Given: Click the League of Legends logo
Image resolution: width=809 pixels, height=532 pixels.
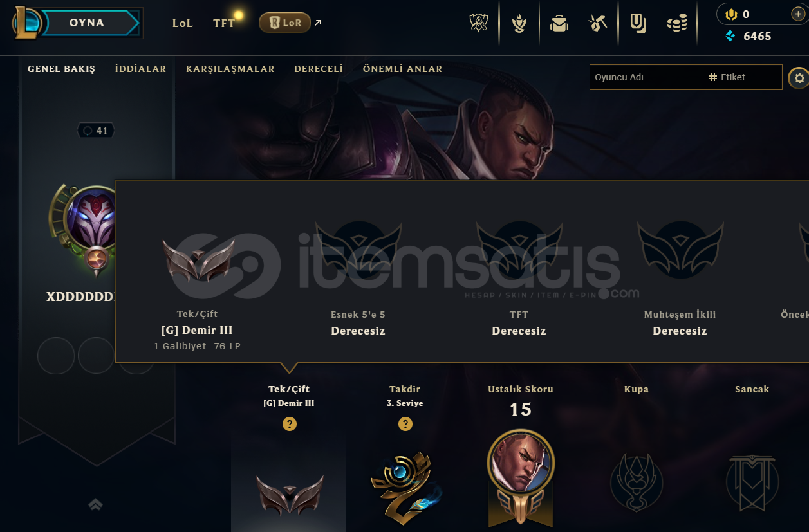Looking at the screenshot, I should tap(26, 23).
